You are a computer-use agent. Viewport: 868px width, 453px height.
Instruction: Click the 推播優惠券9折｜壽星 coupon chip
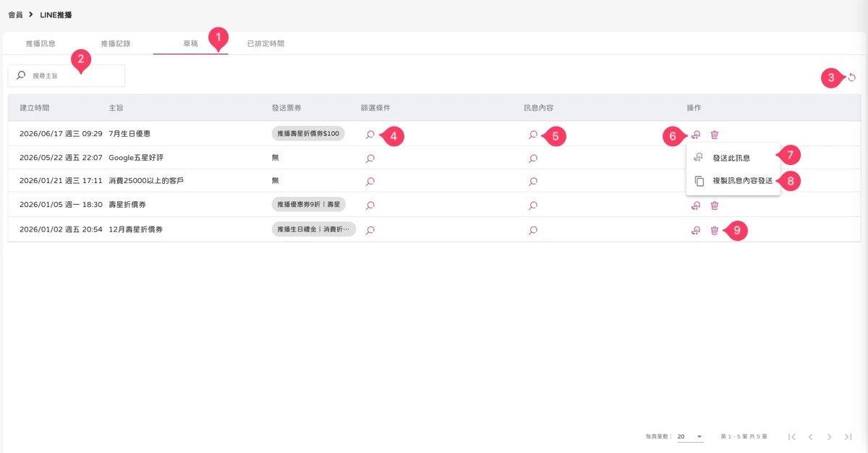pos(309,205)
